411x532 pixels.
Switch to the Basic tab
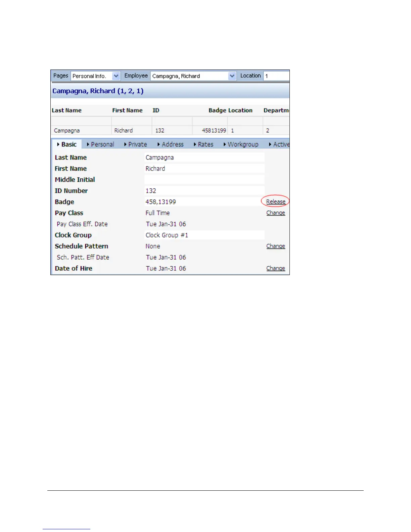(x=67, y=144)
